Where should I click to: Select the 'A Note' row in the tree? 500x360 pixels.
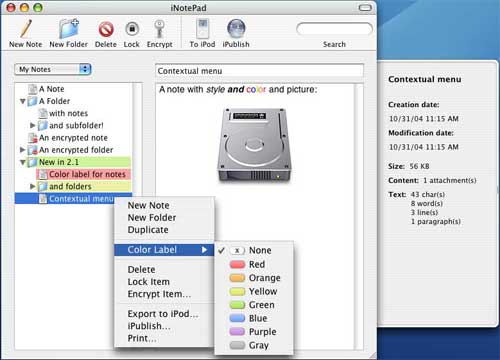click(73, 89)
